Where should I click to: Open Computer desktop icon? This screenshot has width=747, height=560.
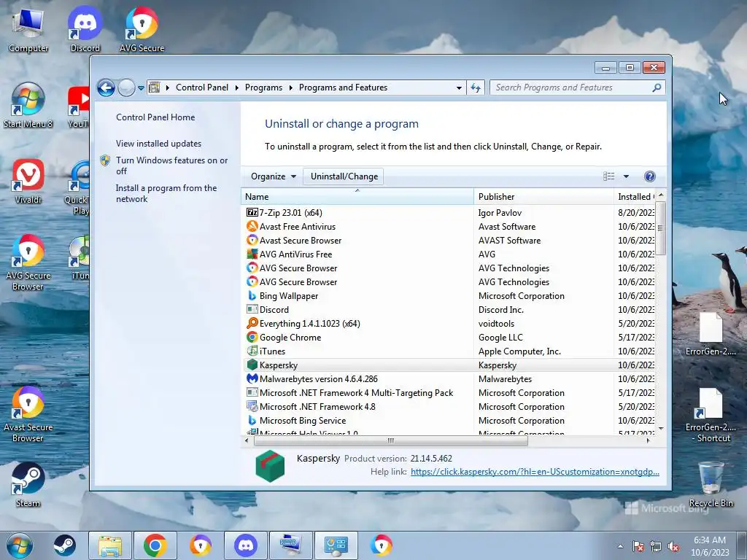click(28, 28)
